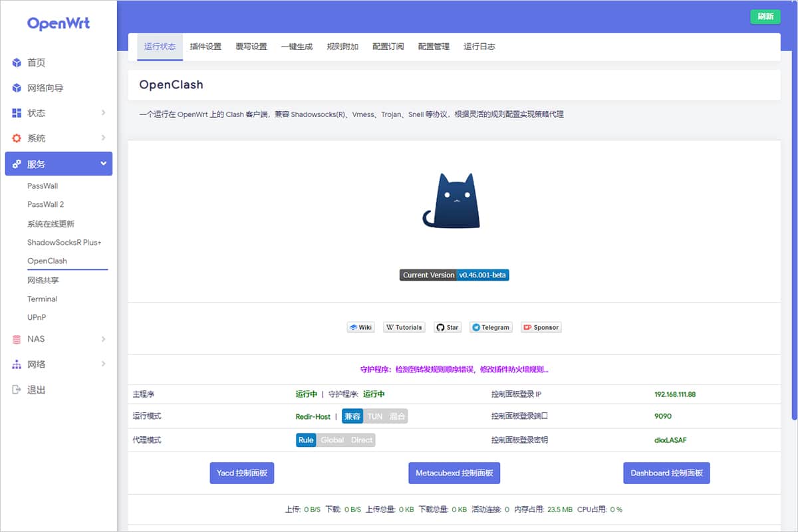The height and width of the screenshot is (532, 798).
Task: Click the Current Version v0.46.001-beta badge
Action: 455,275
